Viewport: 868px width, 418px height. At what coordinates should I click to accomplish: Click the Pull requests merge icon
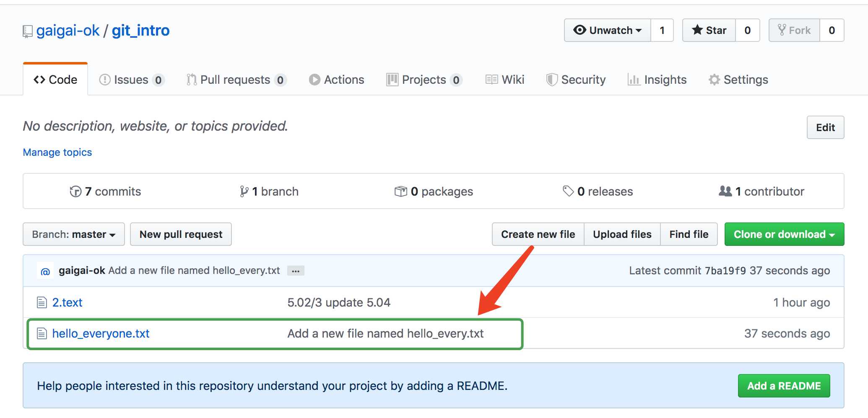point(192,80)
